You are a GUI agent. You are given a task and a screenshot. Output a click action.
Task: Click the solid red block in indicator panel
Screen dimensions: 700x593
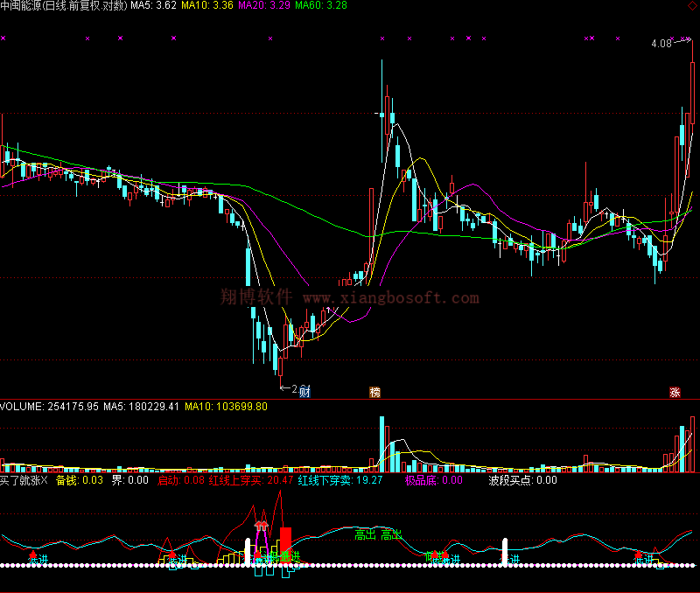click(x=285, y=540)
